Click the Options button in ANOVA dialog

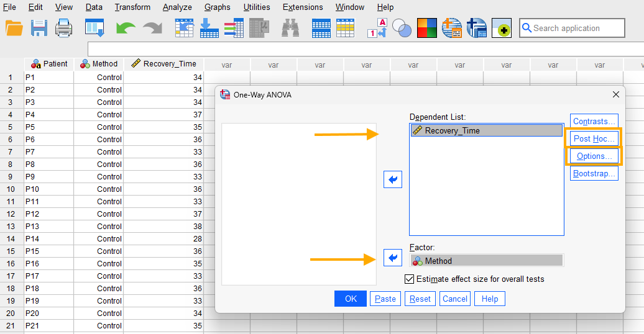tap(594, 156)
